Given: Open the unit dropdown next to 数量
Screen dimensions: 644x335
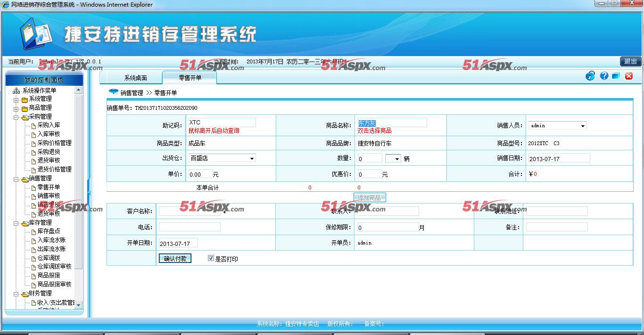Looking at the screenshot, I should [x=393, y=159].
